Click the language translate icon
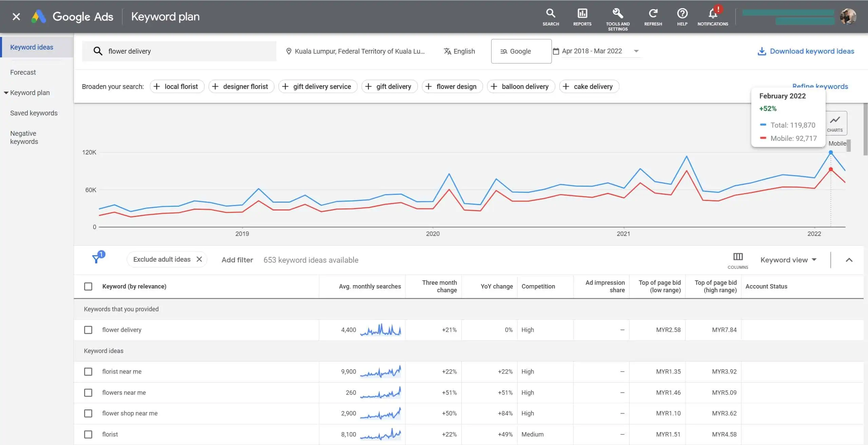Image resolution: width=868 pixels, height=445 pixels. click(x=447, y=51)
